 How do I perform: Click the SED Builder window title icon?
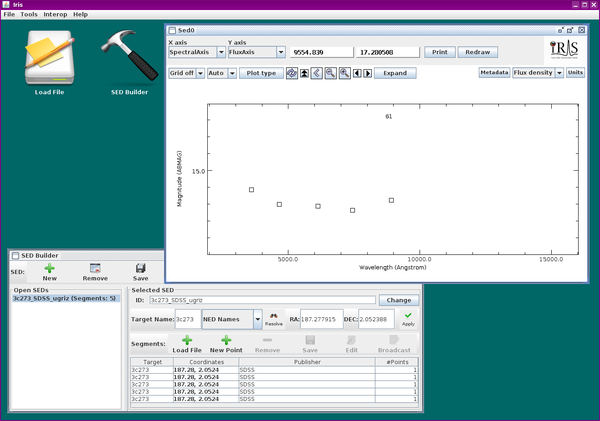click(15, 255)
